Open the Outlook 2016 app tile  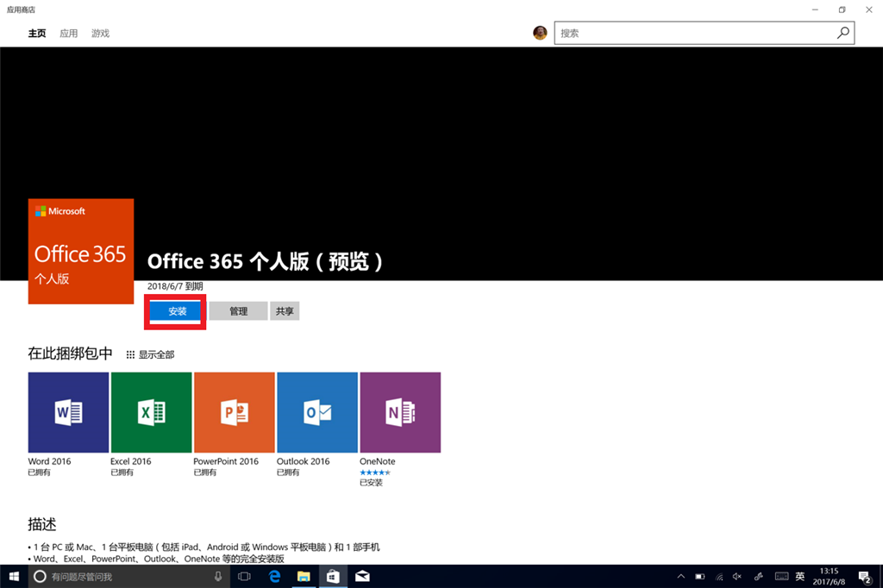(x=317, y=412)
